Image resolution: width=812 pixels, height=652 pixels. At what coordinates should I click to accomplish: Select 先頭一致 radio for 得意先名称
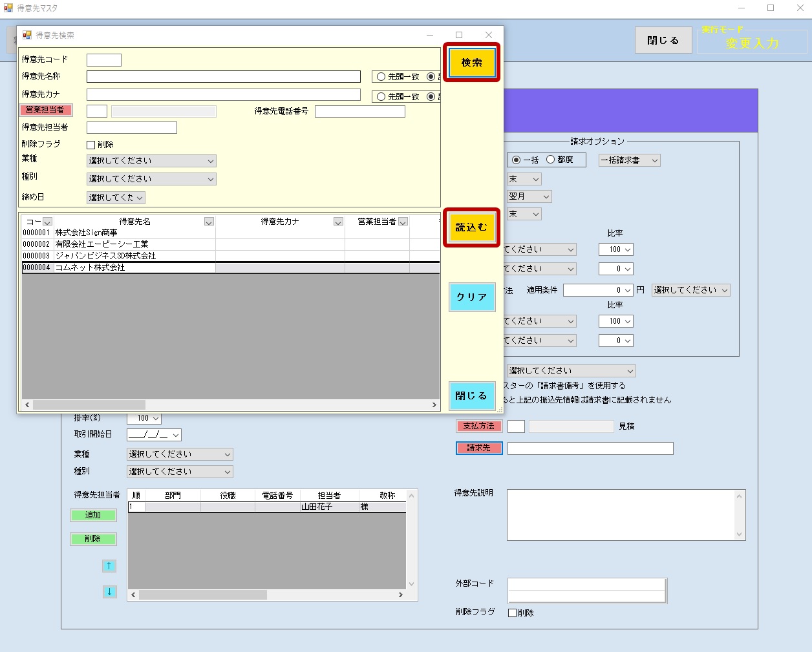click(x=381, y=77)
